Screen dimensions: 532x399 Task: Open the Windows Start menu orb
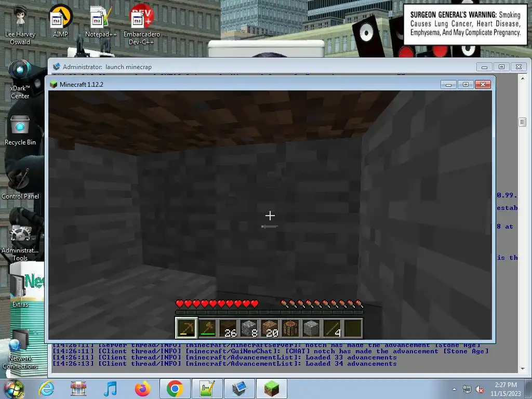tap(14, 389)
